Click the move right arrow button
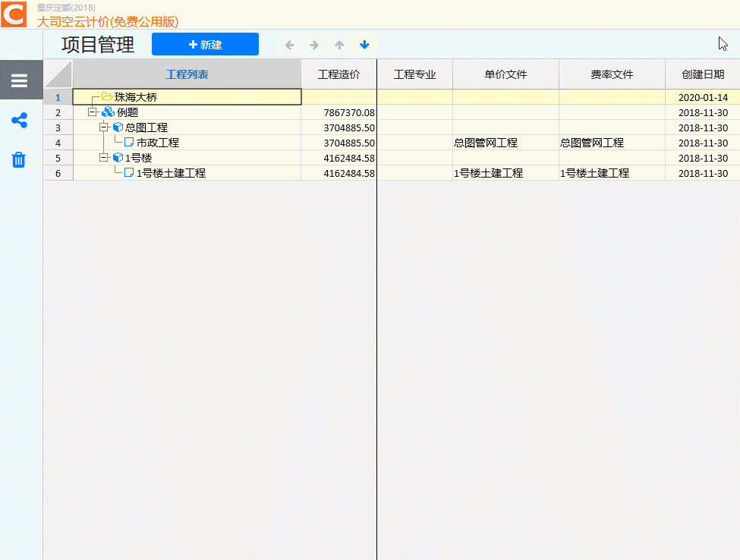The width and height of the screenshot is (740, 560). [x=314, y=45]
